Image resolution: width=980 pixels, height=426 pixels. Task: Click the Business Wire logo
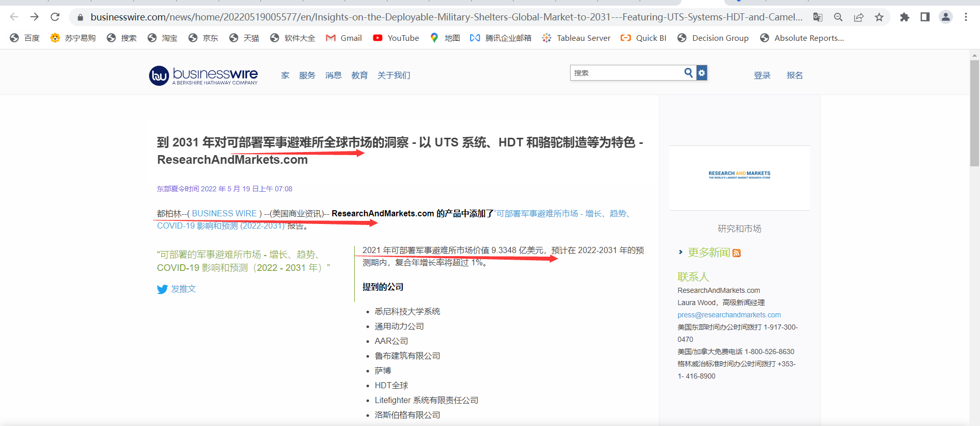pos(203,76)
